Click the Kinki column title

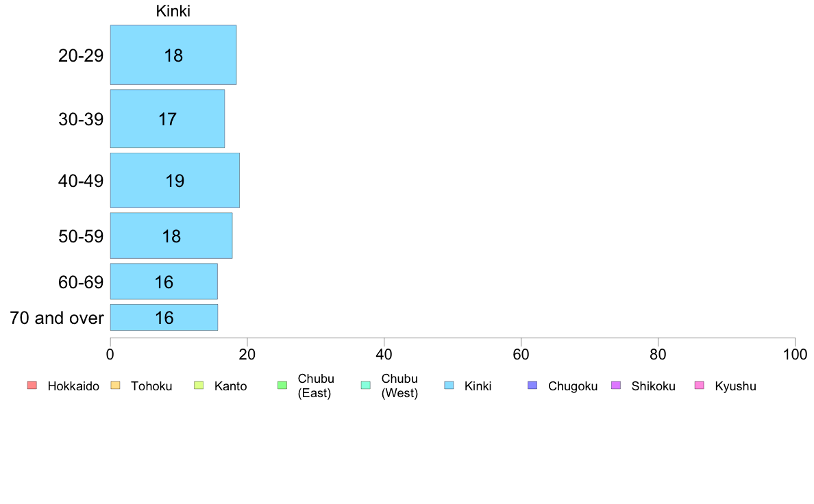pos(173,12)
